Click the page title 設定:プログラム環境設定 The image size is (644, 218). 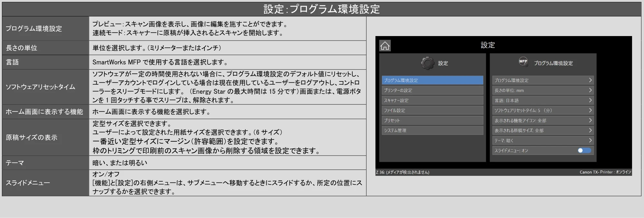click(x=322, y=9)
